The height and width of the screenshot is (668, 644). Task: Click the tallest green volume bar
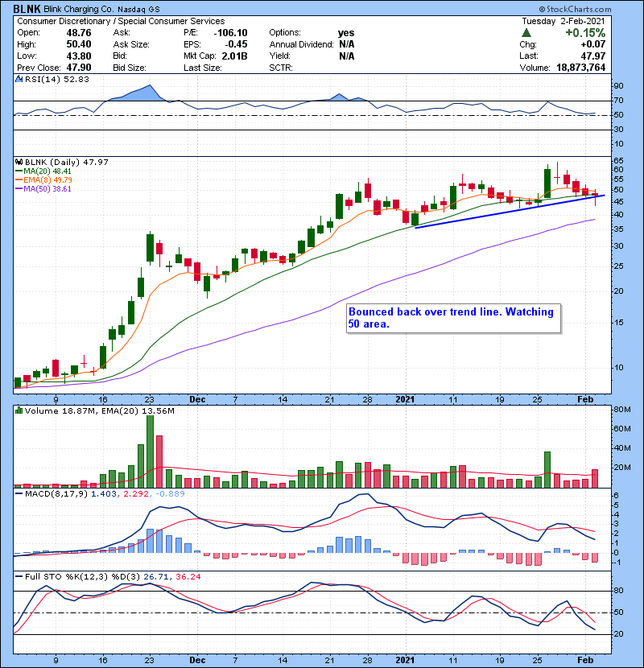pos(150,452)
